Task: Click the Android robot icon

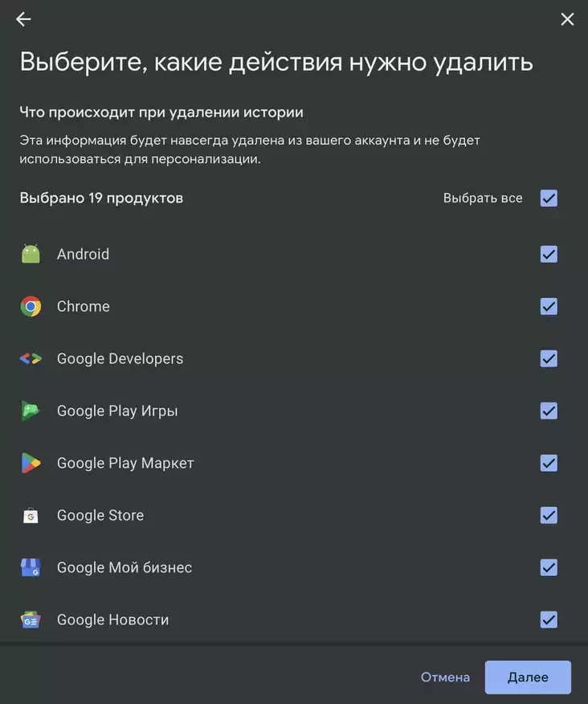Action: [31, 254]
